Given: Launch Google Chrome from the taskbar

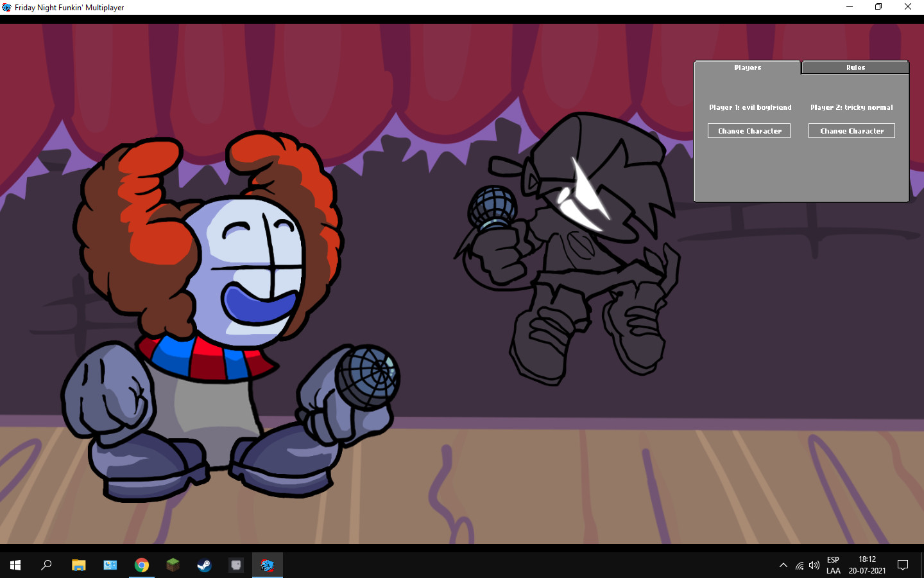Looking at the screenshot, I should coord(141,565).
